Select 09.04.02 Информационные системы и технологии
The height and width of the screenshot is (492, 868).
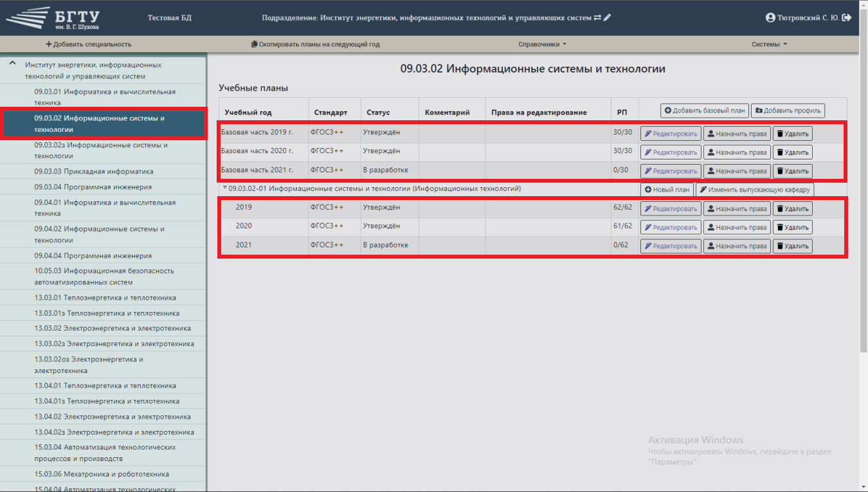tap(103, 234)
